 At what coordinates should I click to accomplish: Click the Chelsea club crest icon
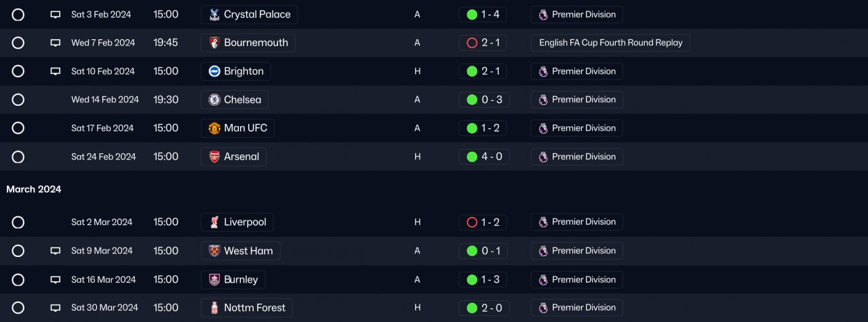[214, 100]
